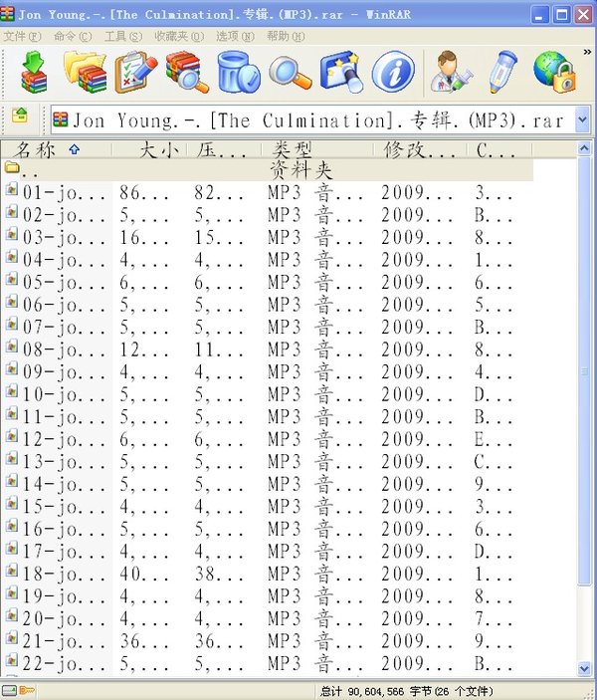
Task: Select file 14-jo... in the list
Action: click(x=267, y=484)
